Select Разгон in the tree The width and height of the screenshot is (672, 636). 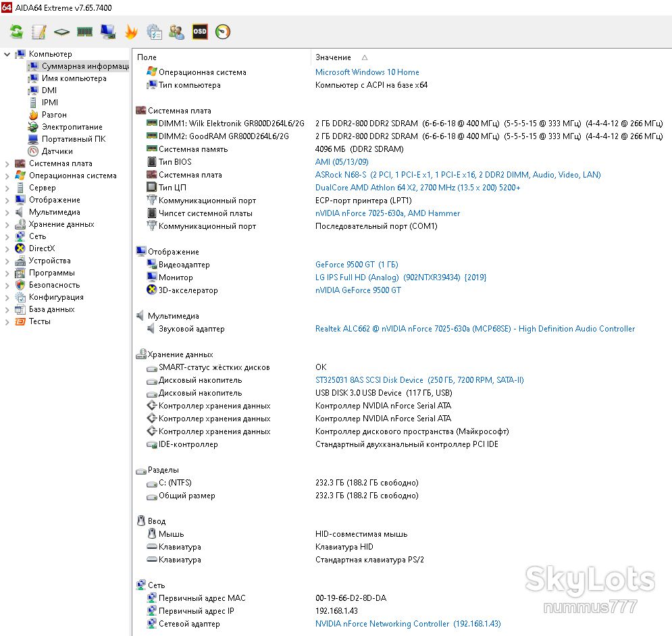coord(54,115)
